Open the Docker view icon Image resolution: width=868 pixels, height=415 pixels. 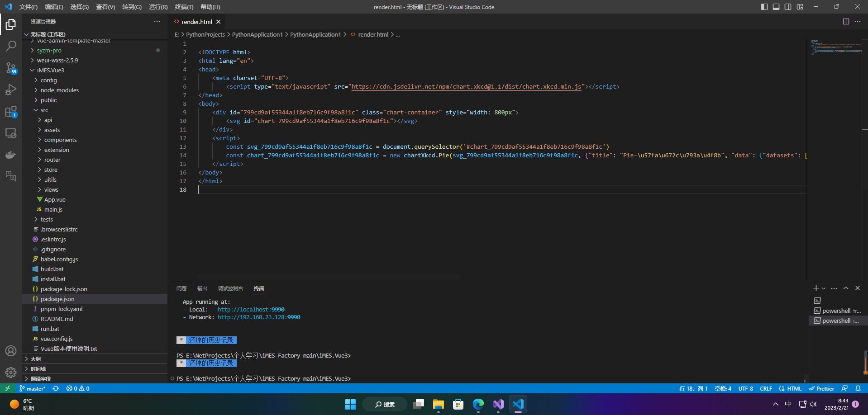(11, 155)
